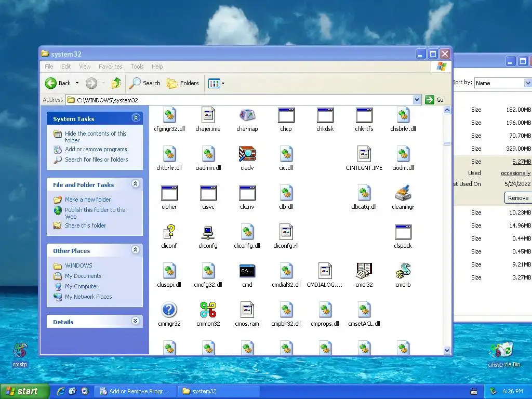Select the chkdsk program icon
This screenshot has height=399, width=532.
point(325,116)
